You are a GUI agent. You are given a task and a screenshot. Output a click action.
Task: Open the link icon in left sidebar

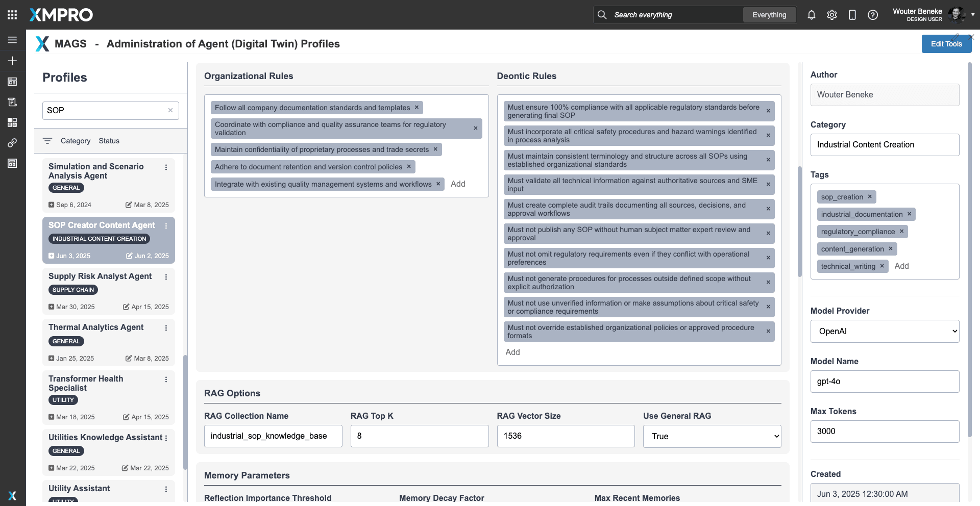tap(12, 143)
